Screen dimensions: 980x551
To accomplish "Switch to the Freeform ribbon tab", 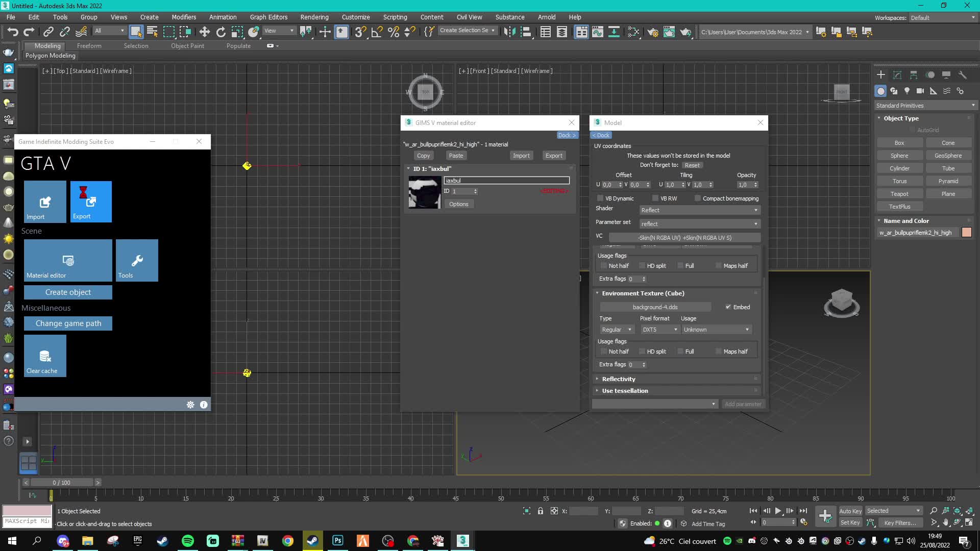I will coord(89,45).
